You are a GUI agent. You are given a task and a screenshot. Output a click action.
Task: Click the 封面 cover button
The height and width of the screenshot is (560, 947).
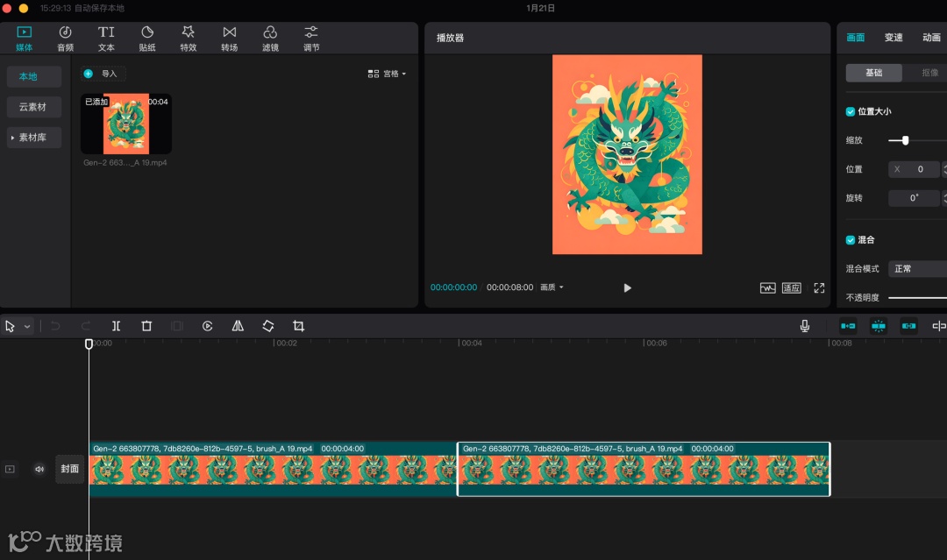[69, 469]
